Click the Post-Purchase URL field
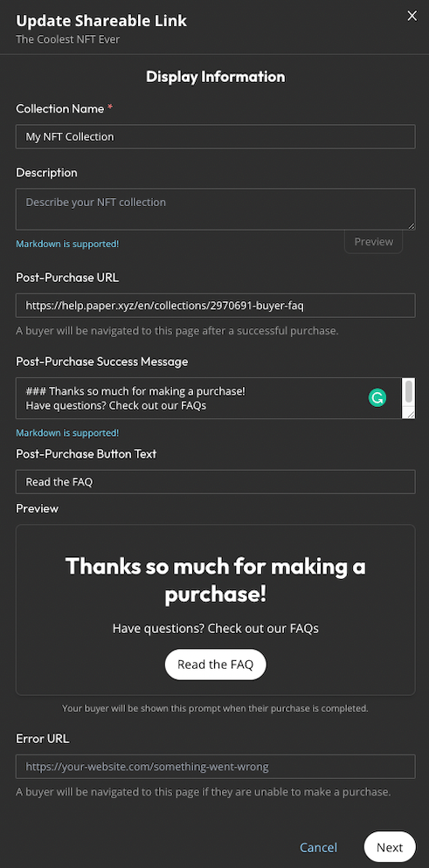429x868 pixels. tap(215, 306)
